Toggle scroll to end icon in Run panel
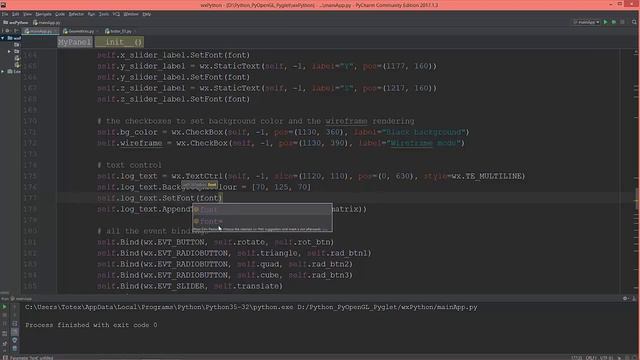 point(15,332)
